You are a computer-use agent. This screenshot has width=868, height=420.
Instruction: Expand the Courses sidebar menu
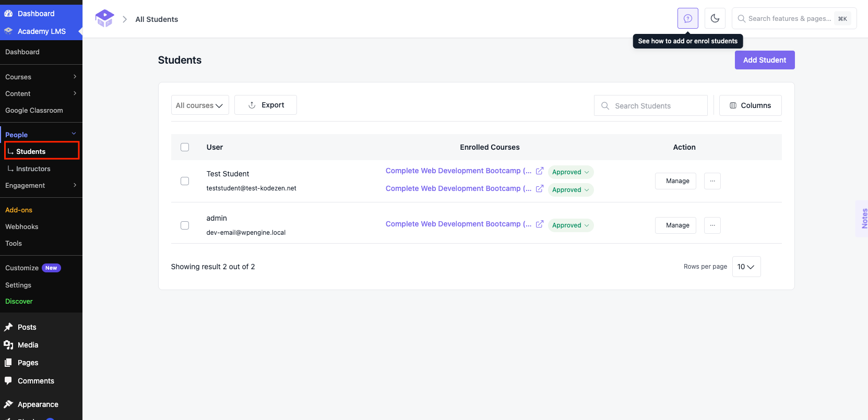tap(41, 77)
